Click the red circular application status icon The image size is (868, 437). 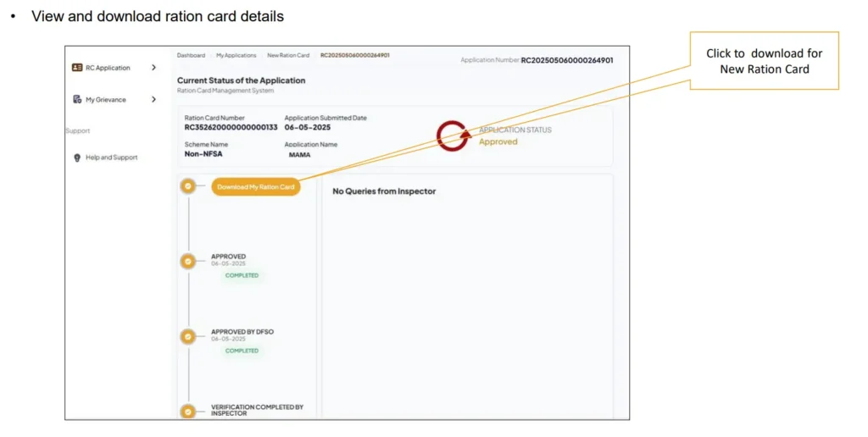[x=453, y=136]
